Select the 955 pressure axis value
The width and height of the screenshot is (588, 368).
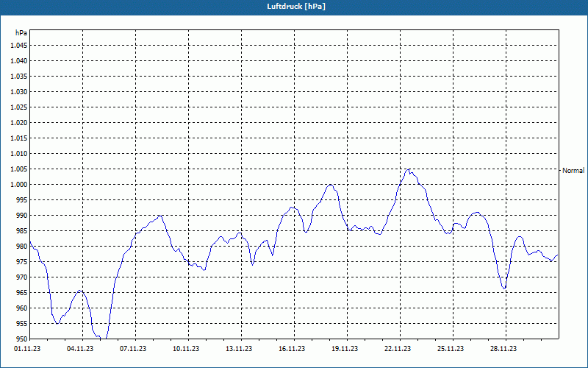[x=23, y=324]
